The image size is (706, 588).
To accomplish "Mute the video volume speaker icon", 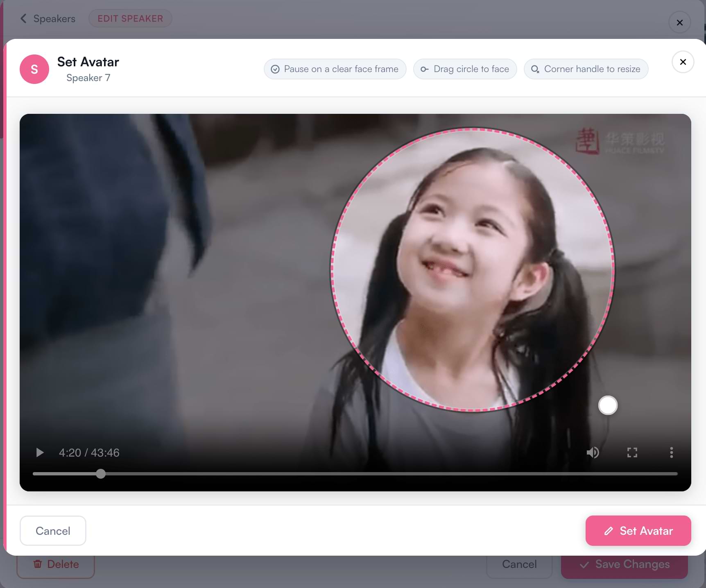I will (593, 452).
